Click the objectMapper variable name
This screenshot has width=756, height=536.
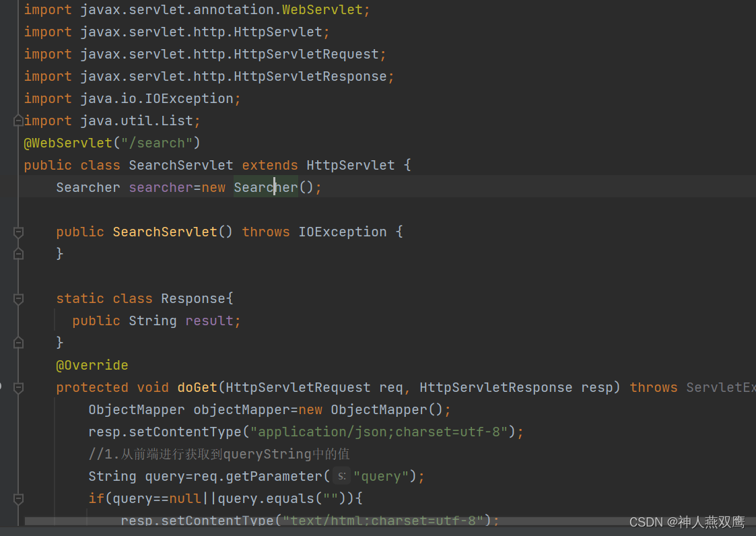click(x=242, y=409)
